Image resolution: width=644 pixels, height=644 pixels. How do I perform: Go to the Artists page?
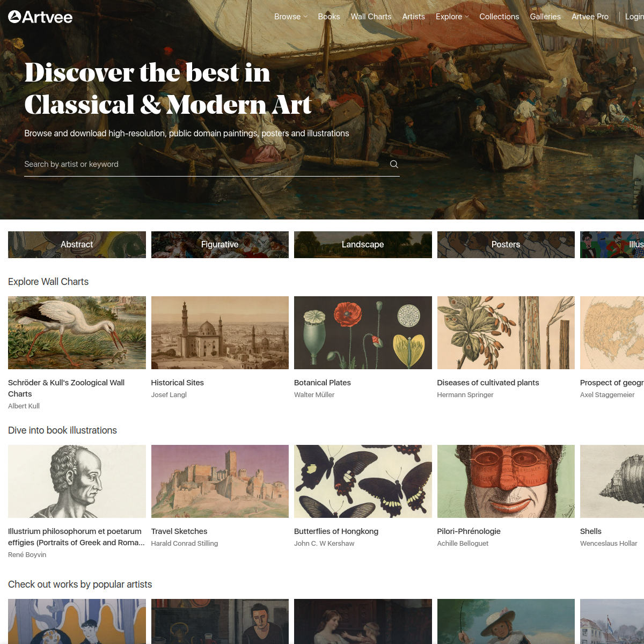(x=414, y=17)
